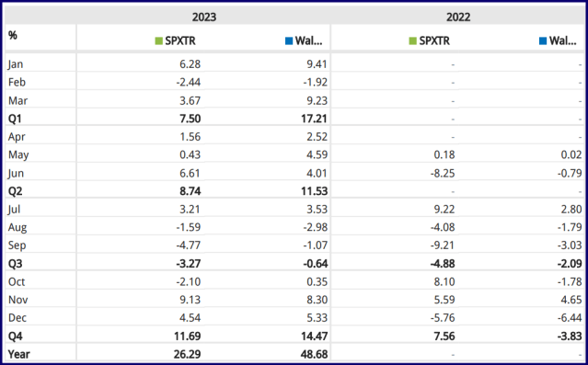Click the 11.53 value in Q2
Image resolution: width=588 pixels, height=365 pixels.
(x=315, y=191)
